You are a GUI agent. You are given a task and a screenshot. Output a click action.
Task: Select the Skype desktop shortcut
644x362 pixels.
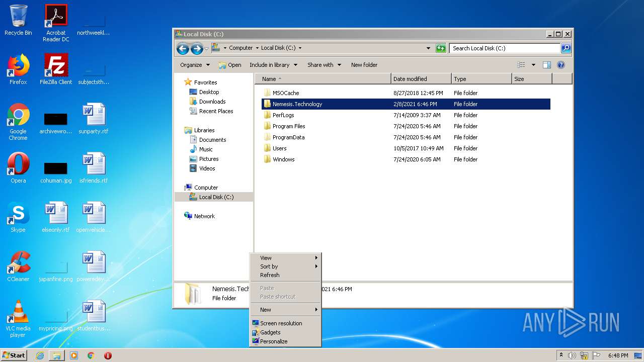(18, 217)
